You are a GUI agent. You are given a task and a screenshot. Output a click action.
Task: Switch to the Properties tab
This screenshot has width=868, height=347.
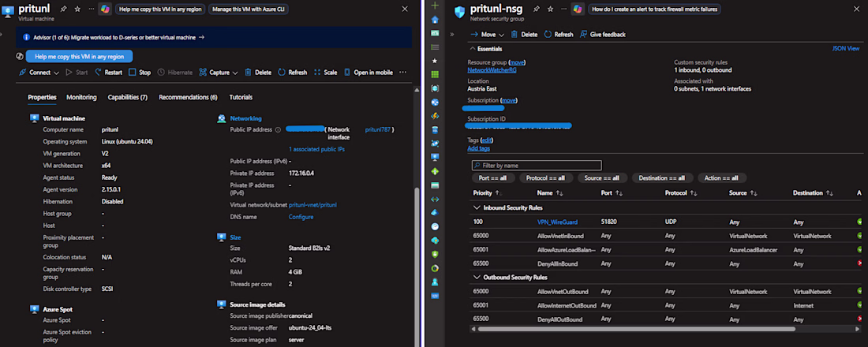coord(42,98)
